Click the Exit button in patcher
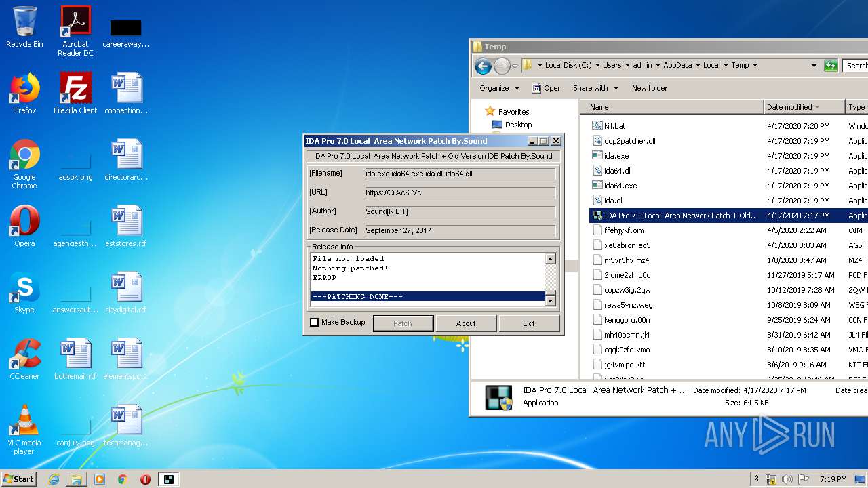The height and width of the screenshot is (488, 868). pyautogui.click(x=528, y=323)
